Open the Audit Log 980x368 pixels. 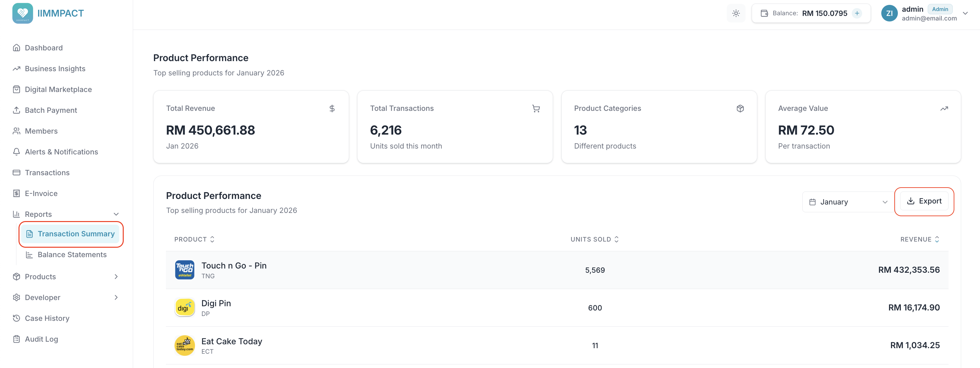41,339
